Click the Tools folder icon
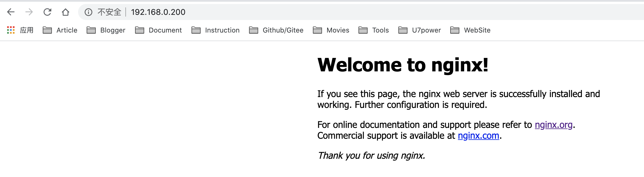 (363, 30)
